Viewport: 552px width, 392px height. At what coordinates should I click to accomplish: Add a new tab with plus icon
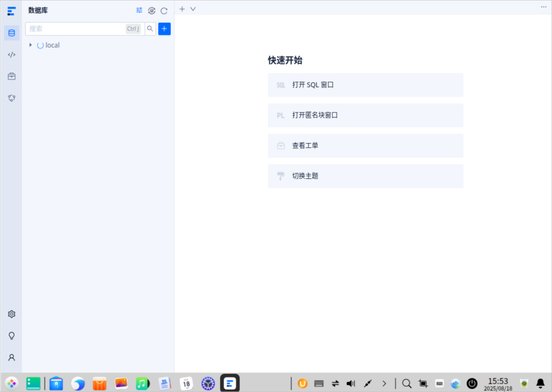(182, 9)
